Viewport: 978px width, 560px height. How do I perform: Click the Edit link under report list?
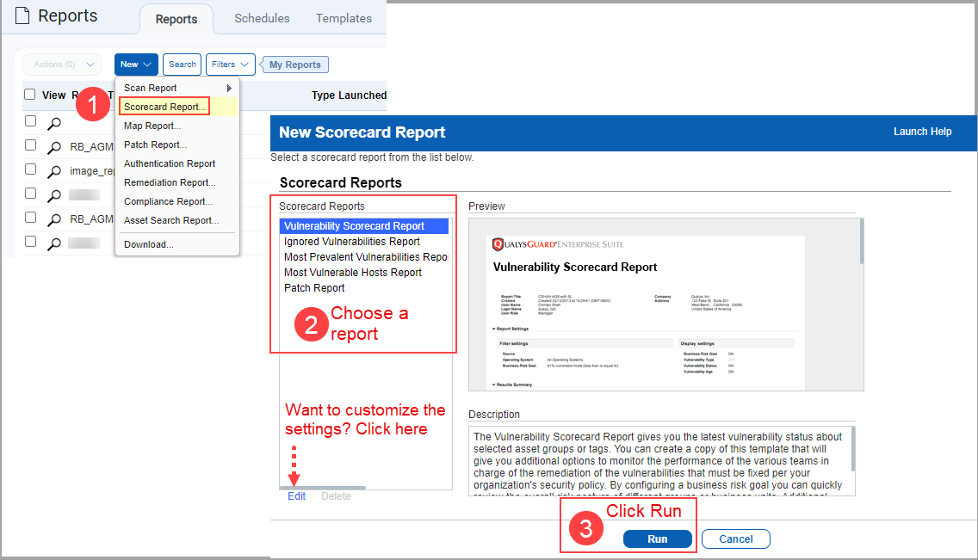click(x=296, y=496)
